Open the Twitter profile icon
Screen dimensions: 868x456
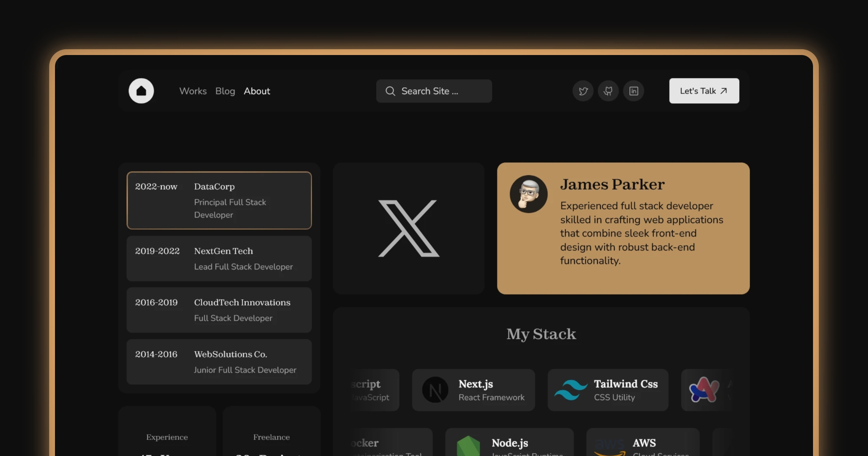click(583, 91)
